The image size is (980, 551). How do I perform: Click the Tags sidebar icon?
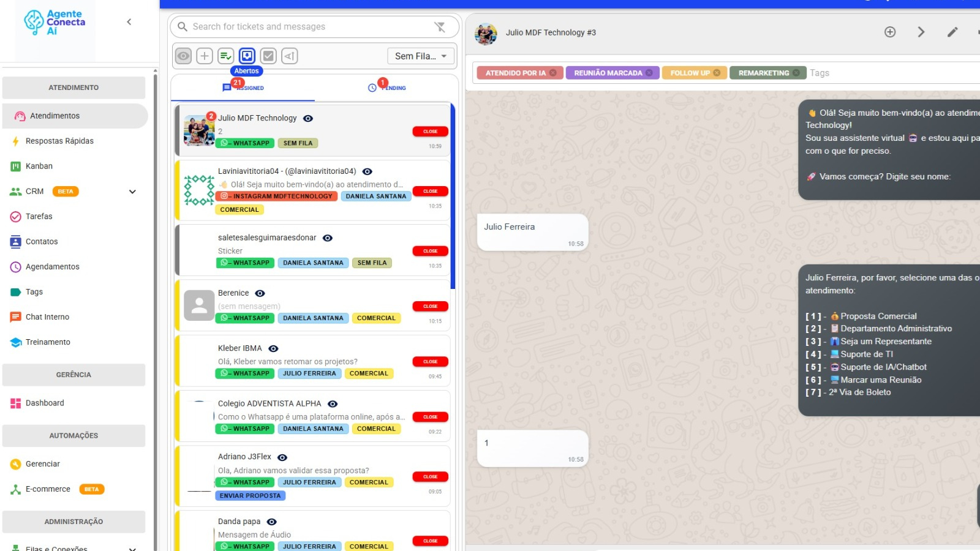click(16, 292)
